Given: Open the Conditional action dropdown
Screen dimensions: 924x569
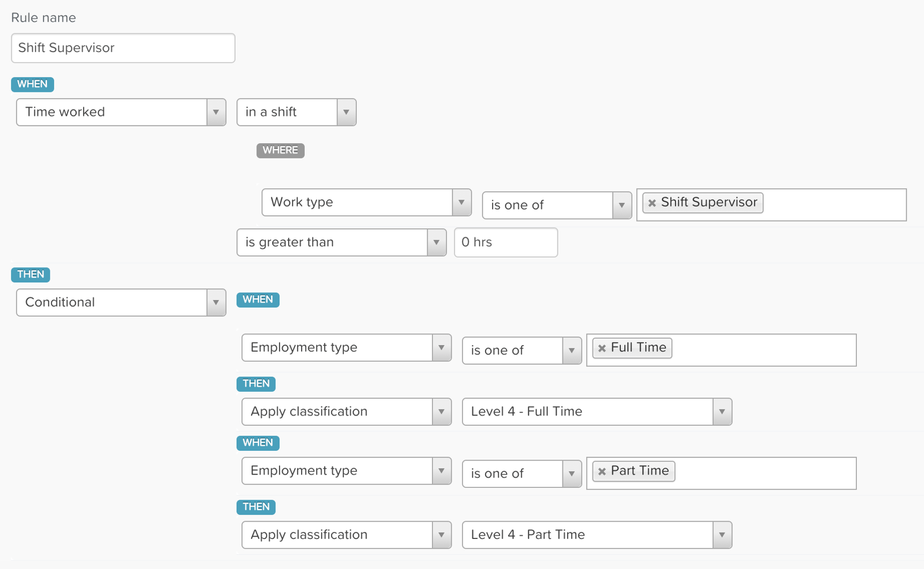Looking at the screenshot, I should [215, 302].
